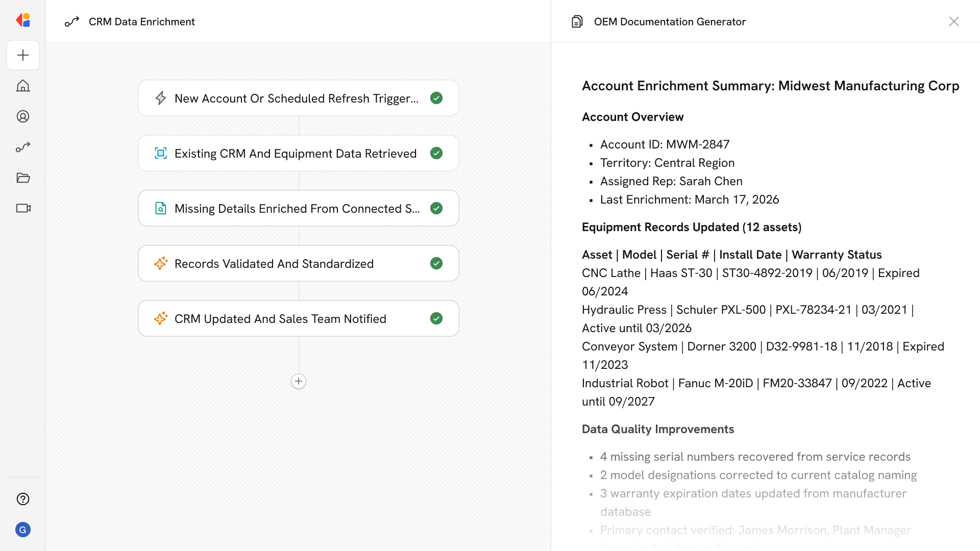
Task: Open the Records Validated And Standardized step
Action: click(x=274, y=263)
